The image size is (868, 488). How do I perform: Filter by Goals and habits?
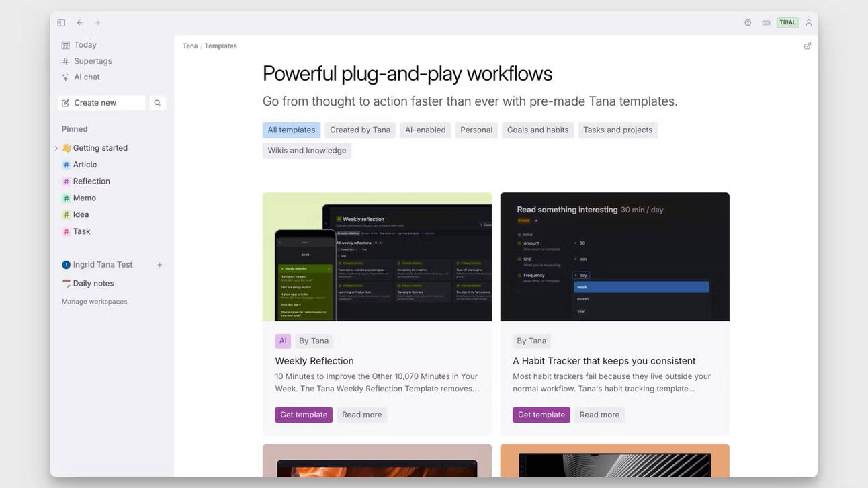[x=537, y=130]
